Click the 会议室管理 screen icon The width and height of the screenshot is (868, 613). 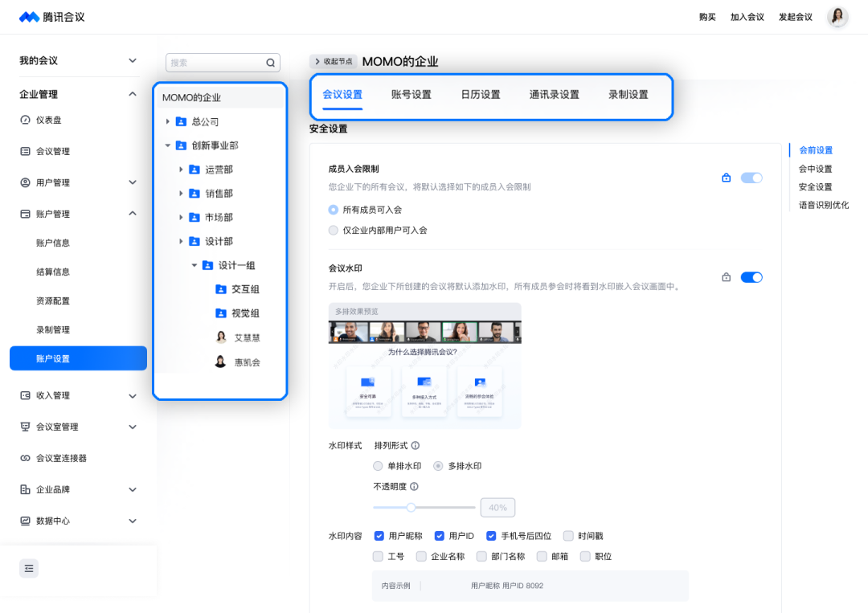pos(26,427)
